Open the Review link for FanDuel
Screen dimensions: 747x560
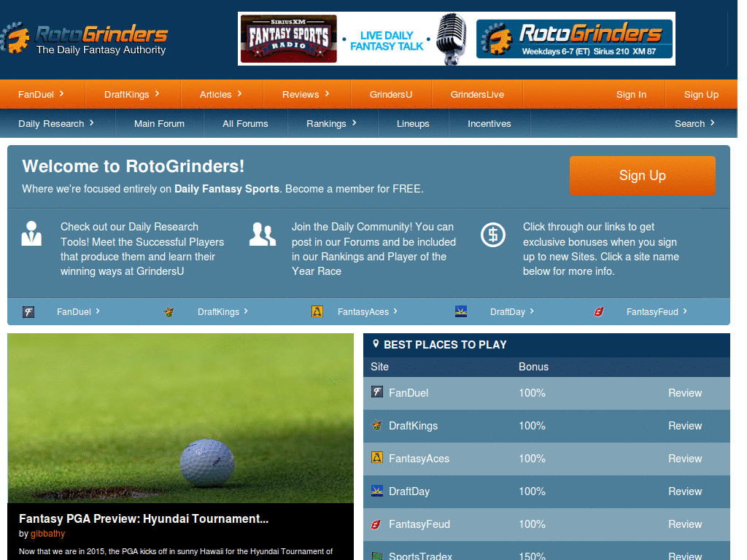684,393
